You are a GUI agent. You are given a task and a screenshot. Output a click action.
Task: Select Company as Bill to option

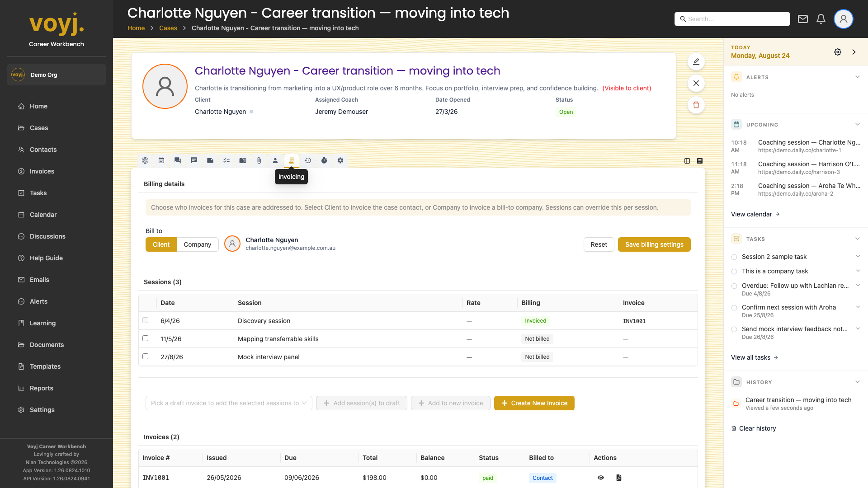point(198,244)
